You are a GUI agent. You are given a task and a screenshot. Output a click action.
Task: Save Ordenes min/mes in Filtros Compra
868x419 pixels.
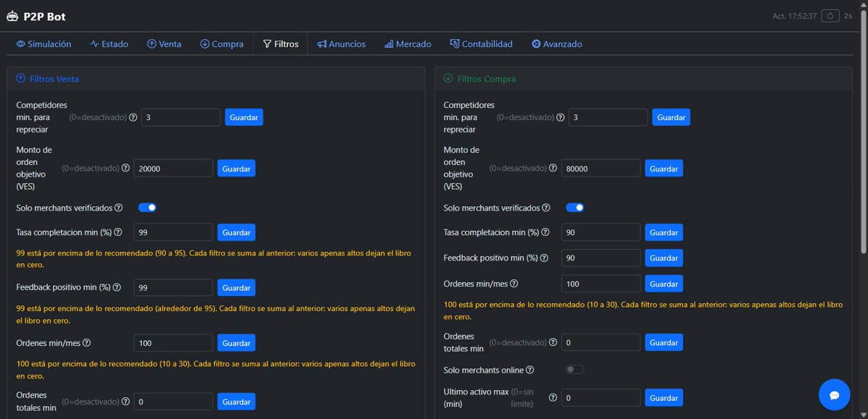pos(663,284)
